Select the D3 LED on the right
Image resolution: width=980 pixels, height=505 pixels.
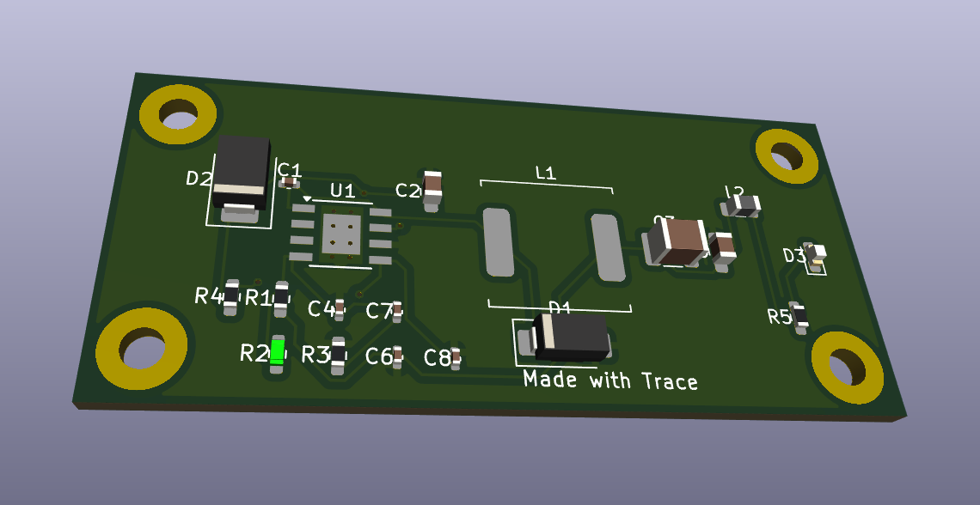[814, 255]
